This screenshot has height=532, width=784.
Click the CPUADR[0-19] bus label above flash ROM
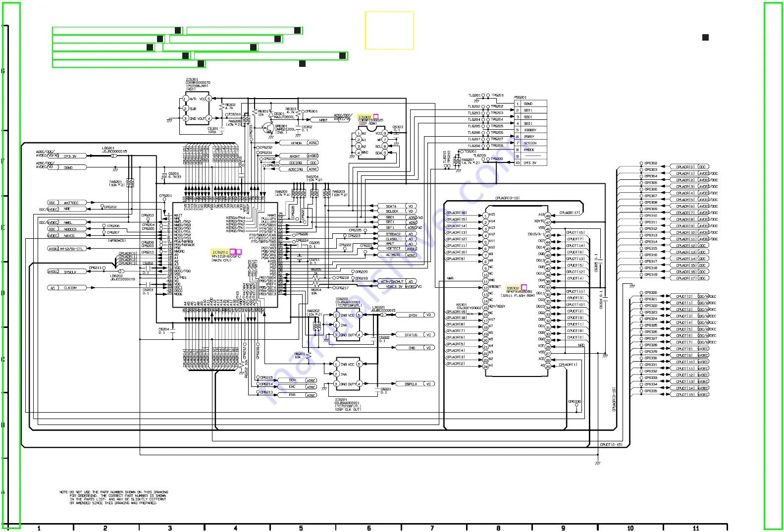508,198
